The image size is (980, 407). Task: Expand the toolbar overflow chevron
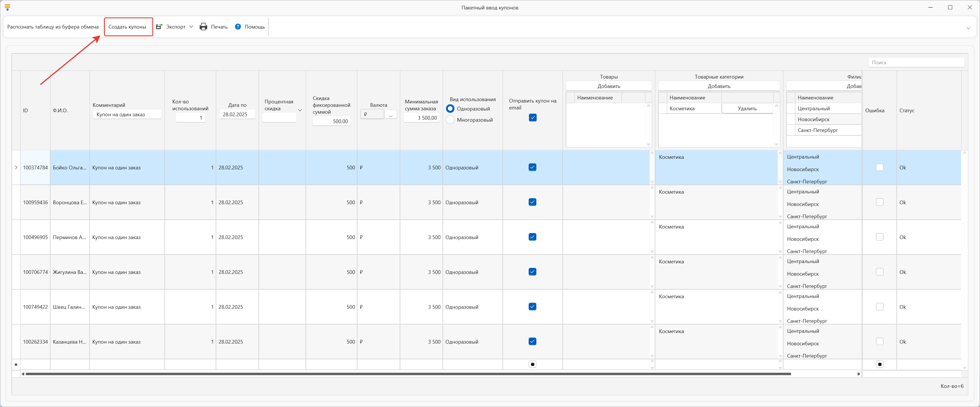[968, 28]
